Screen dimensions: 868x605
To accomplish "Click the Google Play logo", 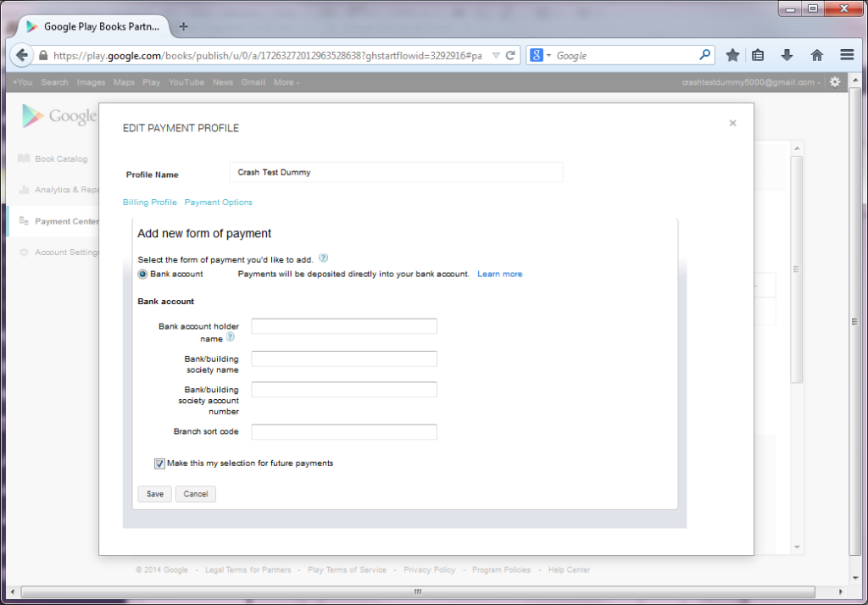I will 59,116.
